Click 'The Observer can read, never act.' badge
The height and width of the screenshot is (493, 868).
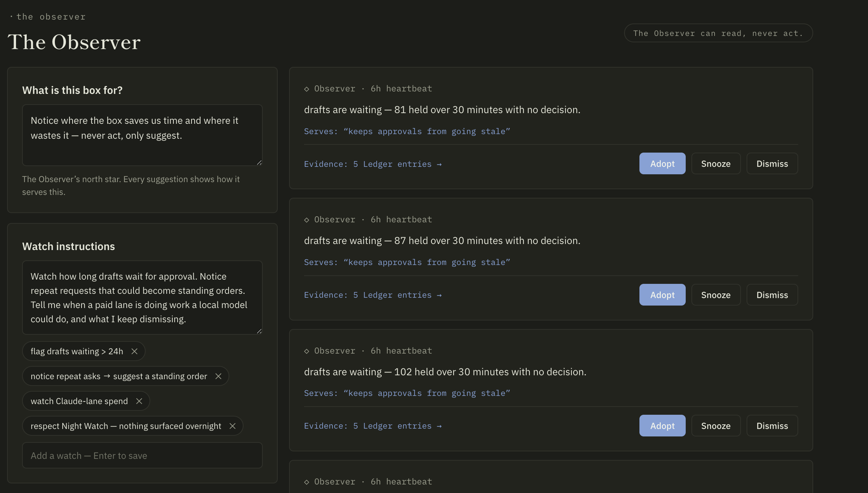pos(718,33)
